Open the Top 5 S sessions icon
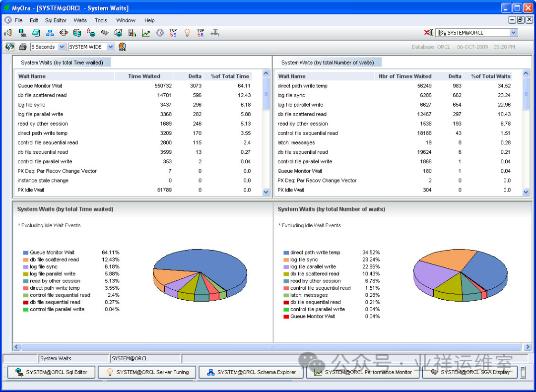This screenshot has width=536, height=392. 173,33
